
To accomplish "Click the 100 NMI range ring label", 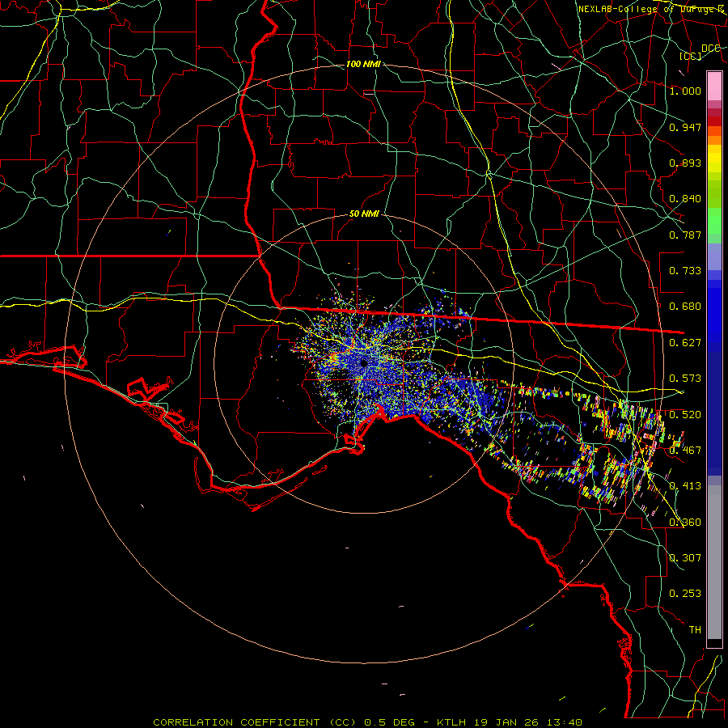I will click(363, 64).
